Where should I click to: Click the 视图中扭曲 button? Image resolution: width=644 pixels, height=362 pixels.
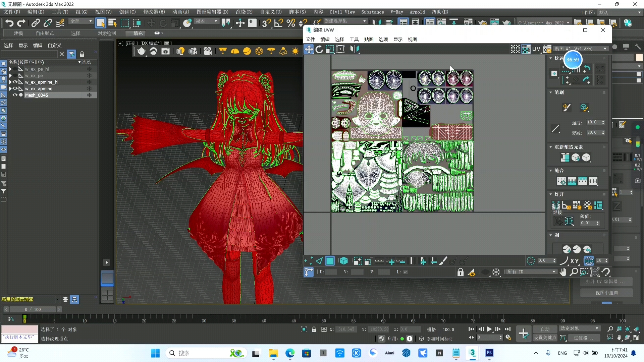tap(606, 293)
